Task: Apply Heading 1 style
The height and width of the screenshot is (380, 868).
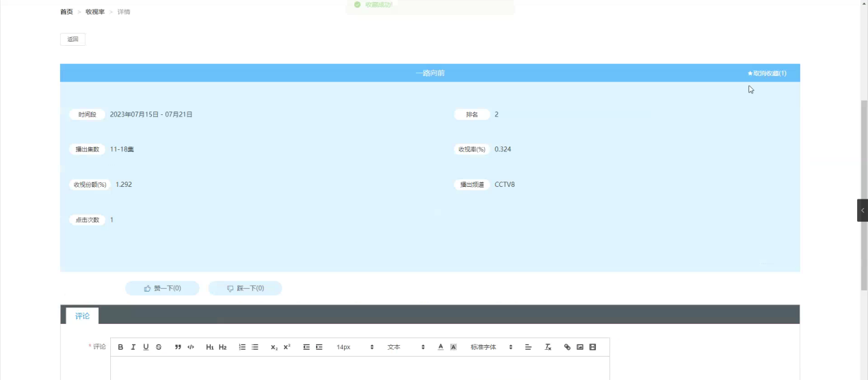Action: tap(210, 347)
